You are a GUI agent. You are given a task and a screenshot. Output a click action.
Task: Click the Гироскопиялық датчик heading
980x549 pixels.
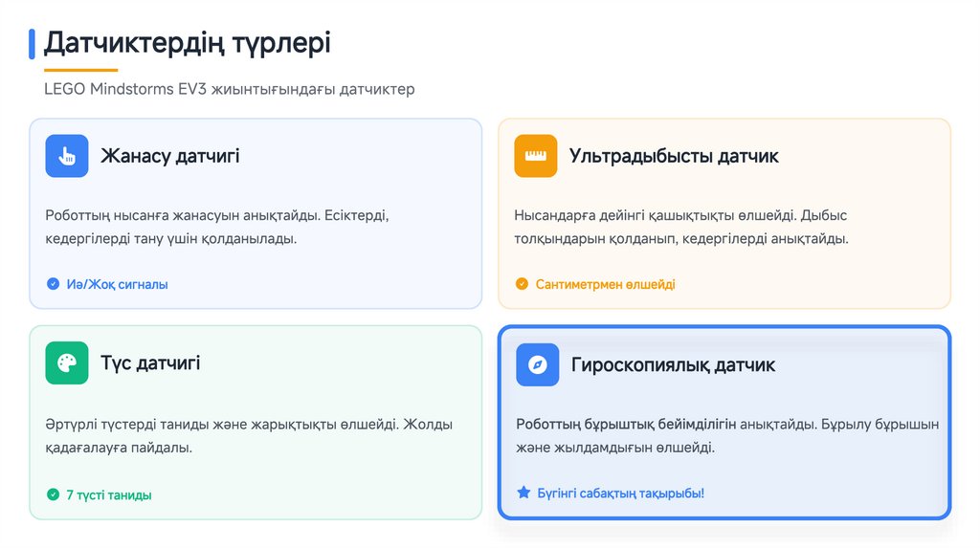(673, 365)
